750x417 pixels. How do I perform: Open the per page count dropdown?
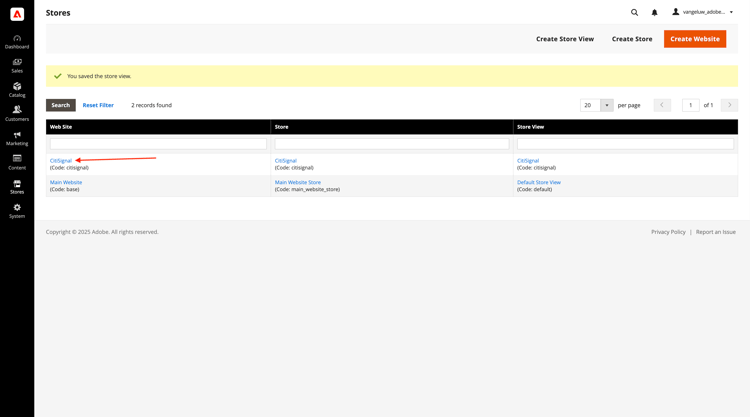(x=607, y=105)
